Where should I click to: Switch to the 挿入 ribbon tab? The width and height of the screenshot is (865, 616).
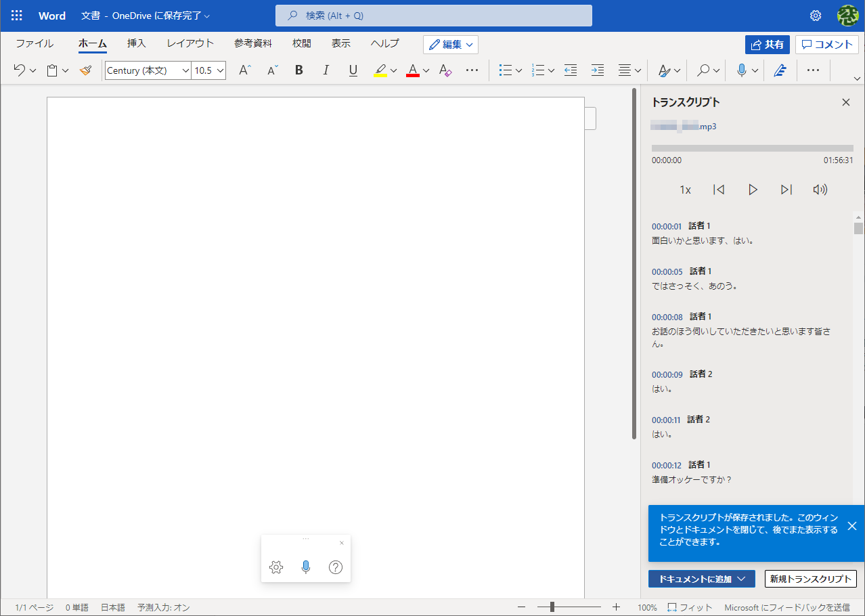[137, 43]
